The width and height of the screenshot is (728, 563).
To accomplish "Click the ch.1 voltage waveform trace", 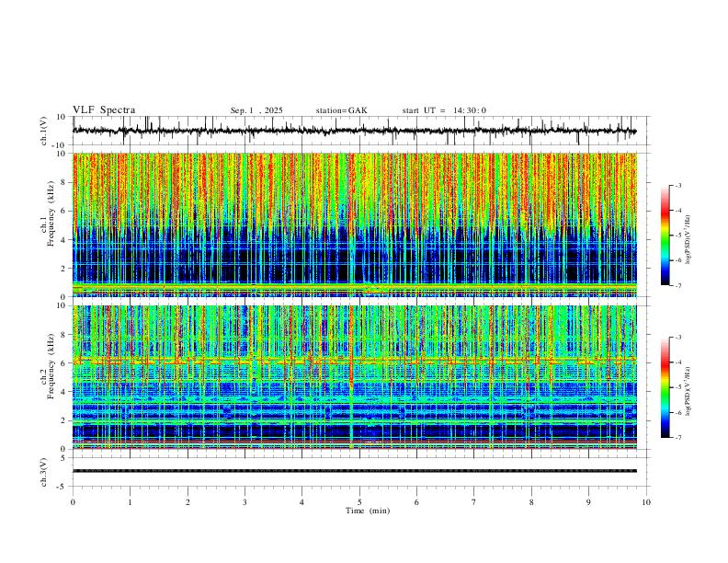I will [354, 131].
